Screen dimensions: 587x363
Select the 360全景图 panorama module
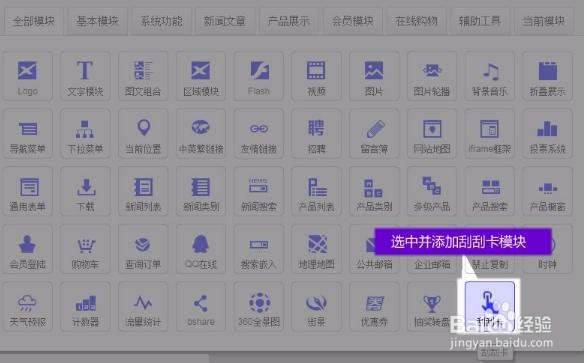click(x=259, y=307)
